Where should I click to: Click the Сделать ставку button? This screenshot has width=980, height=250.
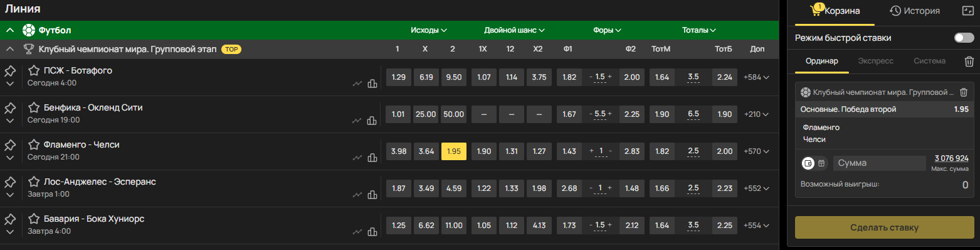click(x=884, y=227)
